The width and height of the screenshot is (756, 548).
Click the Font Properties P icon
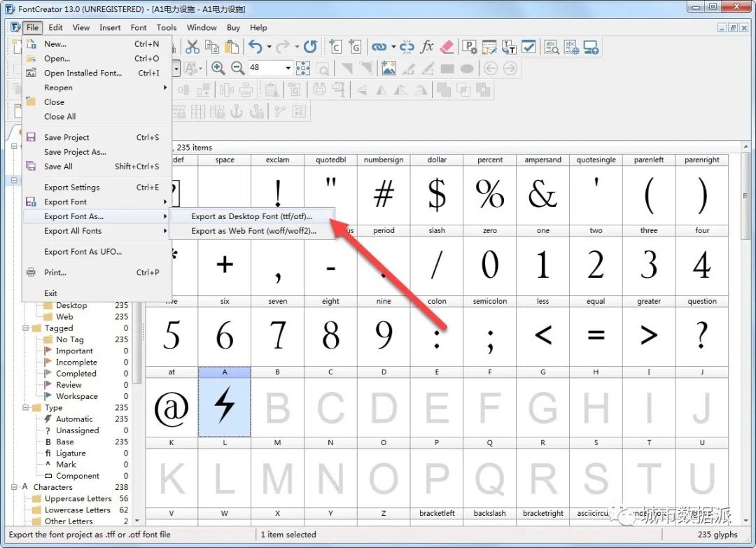(x=469, y=47)
